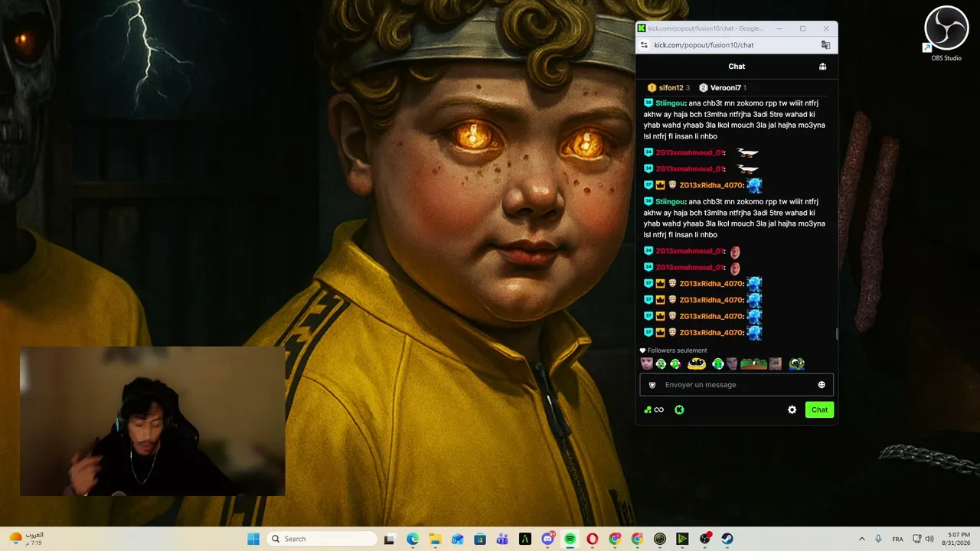Switch the FRA keyboard language
The width and height of the screenshot is (980, 551).
click(x=897, y=539)
